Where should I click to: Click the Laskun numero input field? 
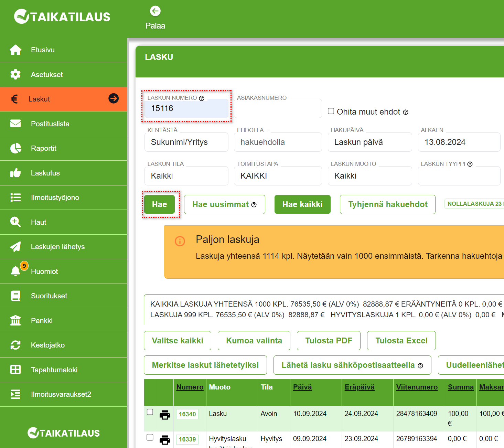[x=186, y=108]
